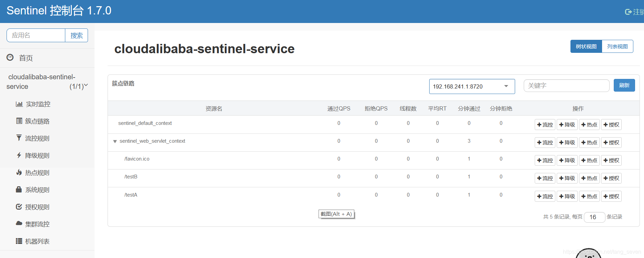Add 降级 rule for /favicon.ico
This screenshot has width=644, height=258.
[567, 160]
